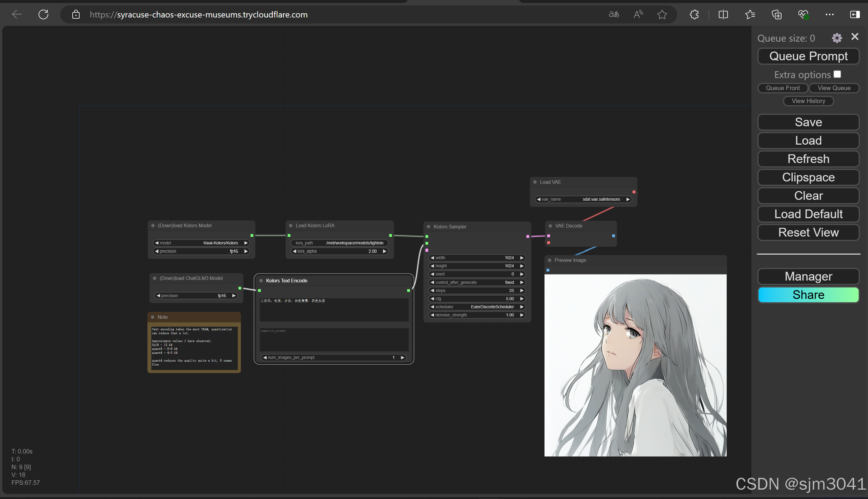Click the lora_alpha value field
This screenshot has height=499, width=868.
click(x=339, y=251)
